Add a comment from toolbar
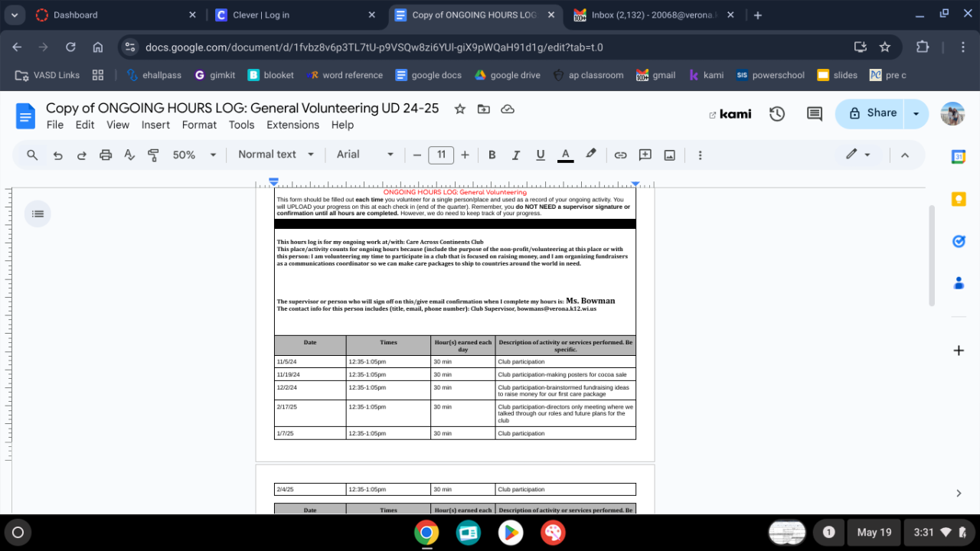The height and width of the screenshot is (551, 980). point(645,155)
